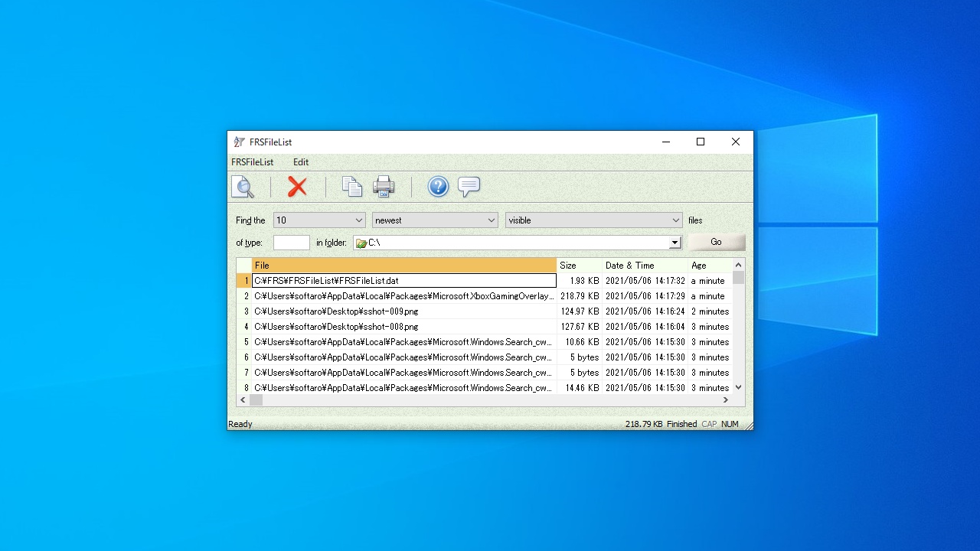Click the Date & Time column header

coord(645,266)
